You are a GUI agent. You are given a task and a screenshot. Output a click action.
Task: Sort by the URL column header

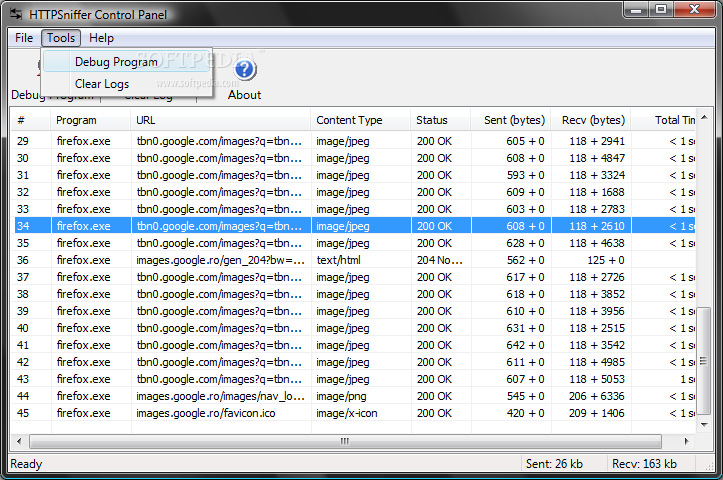220,120
